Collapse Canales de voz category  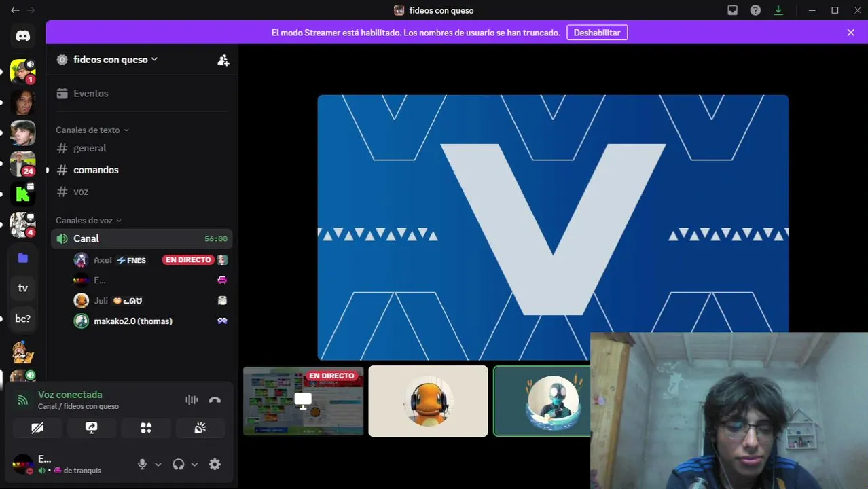[88, 220]
